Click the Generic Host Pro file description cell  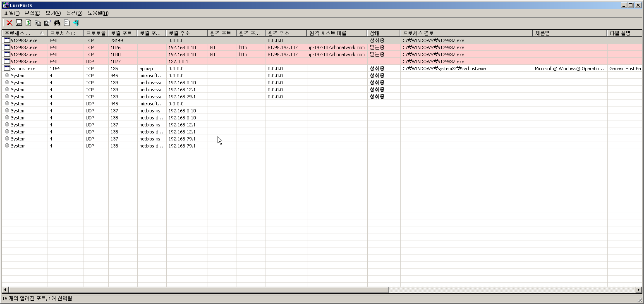tap(625, 69)
